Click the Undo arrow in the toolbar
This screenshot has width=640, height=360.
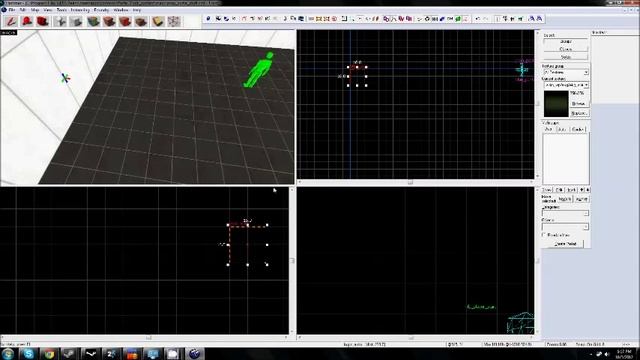[x=478, y=19]
